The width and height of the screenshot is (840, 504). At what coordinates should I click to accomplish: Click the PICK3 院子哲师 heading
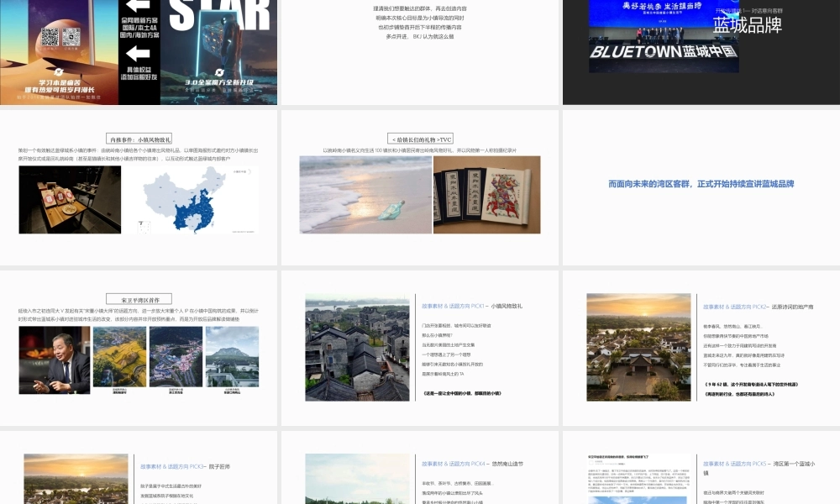185,465
